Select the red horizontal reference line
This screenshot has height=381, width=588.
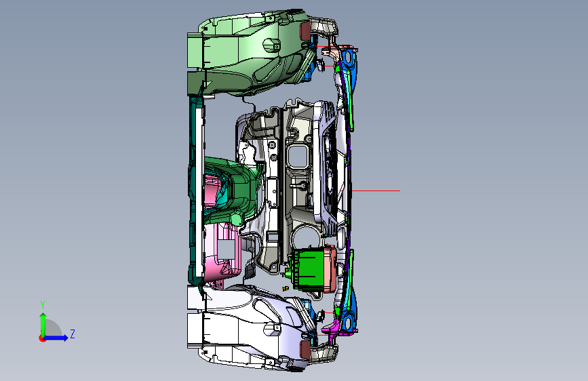pyautogui.click(x=376, y=191)
